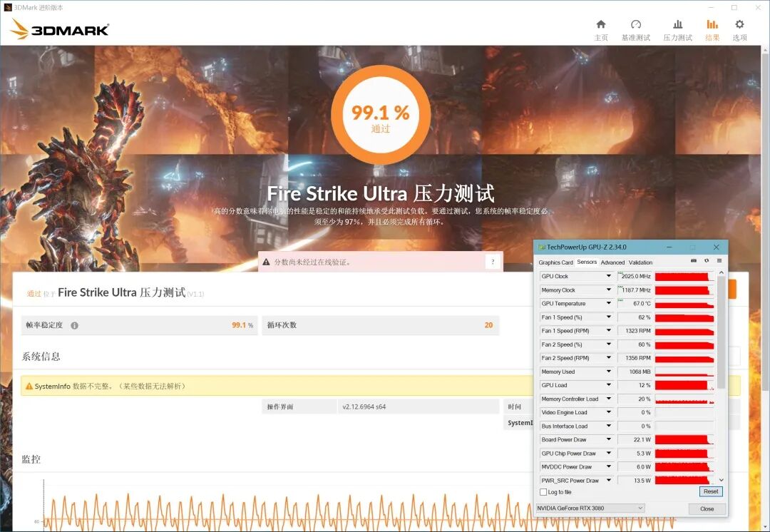The image size is (770, 532).
Task: Click the orange monitoring frame-rate chart
Action: [359, 513]
